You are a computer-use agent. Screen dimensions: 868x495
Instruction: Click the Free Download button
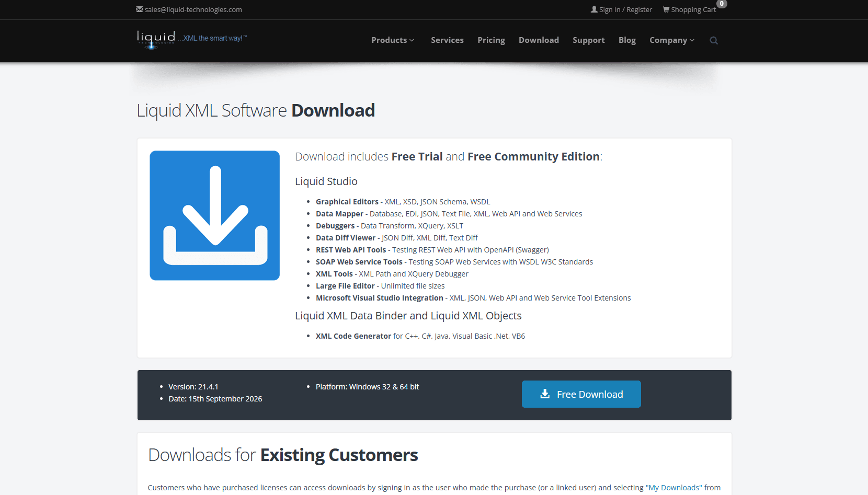tap(581, 394)
